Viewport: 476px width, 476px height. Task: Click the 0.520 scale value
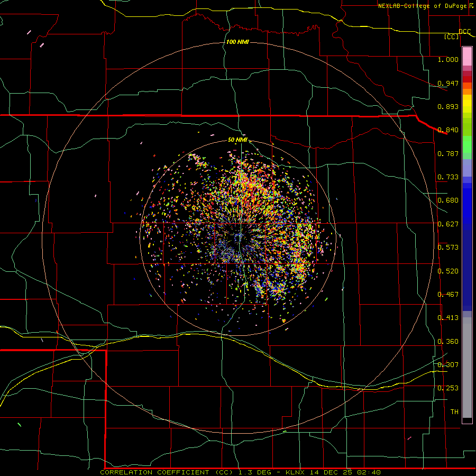tap(448, 271)
